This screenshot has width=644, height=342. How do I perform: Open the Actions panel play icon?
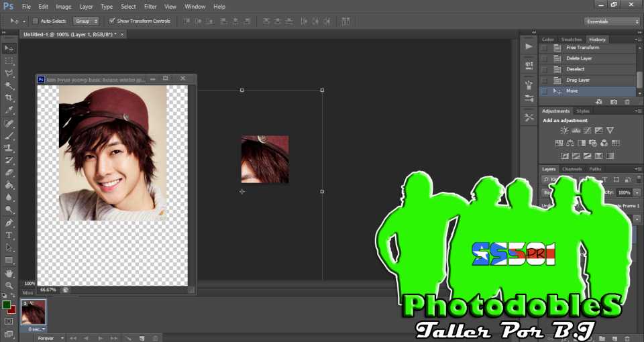tap(529, 46)
